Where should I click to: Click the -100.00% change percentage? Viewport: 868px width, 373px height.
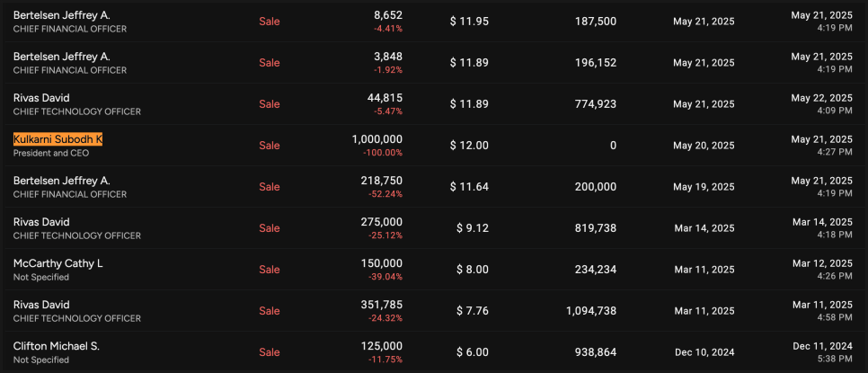(382, 153)
